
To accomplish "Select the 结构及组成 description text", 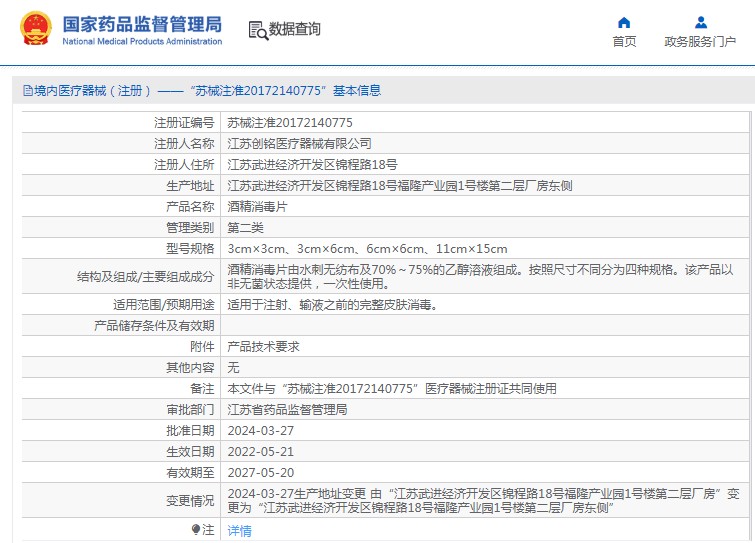I will (x=480, y=276).
